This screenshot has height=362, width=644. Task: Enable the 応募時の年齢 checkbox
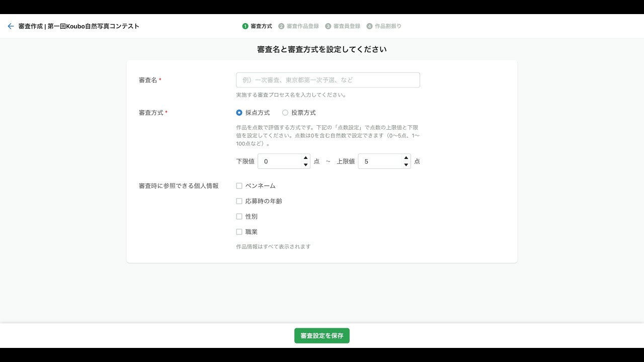(239, 201)
